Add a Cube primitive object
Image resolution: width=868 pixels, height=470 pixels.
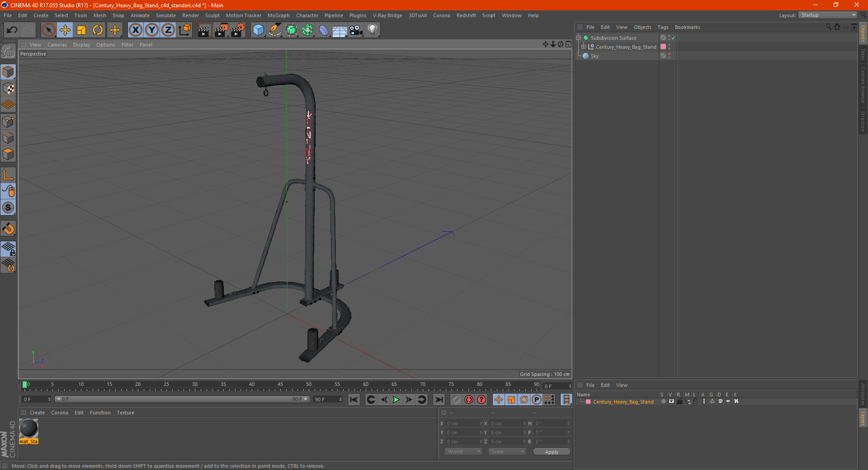(258, 30)
